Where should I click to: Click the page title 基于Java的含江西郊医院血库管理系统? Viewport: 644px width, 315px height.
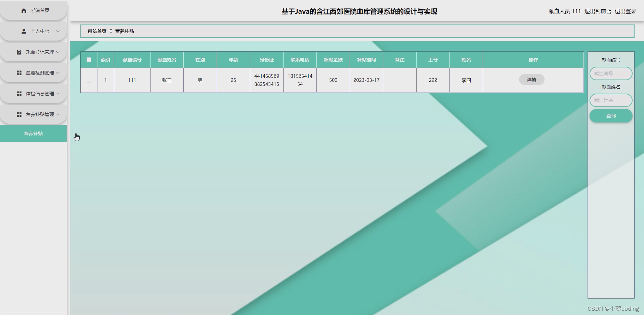(359, 11)
